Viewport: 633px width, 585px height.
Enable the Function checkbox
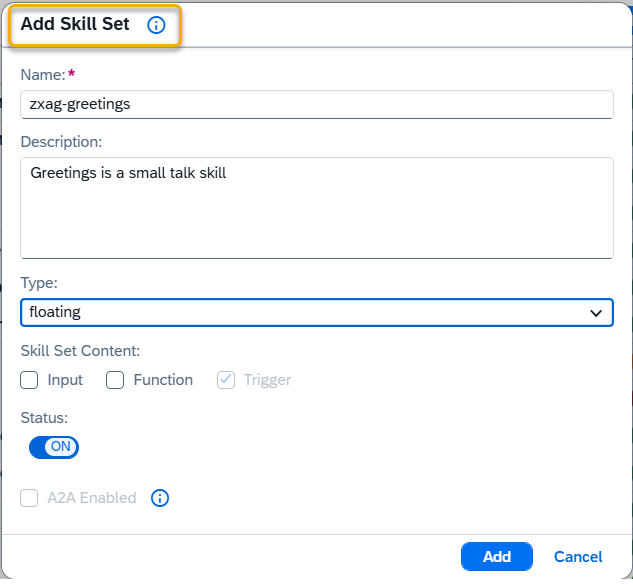tap(115, 380)
